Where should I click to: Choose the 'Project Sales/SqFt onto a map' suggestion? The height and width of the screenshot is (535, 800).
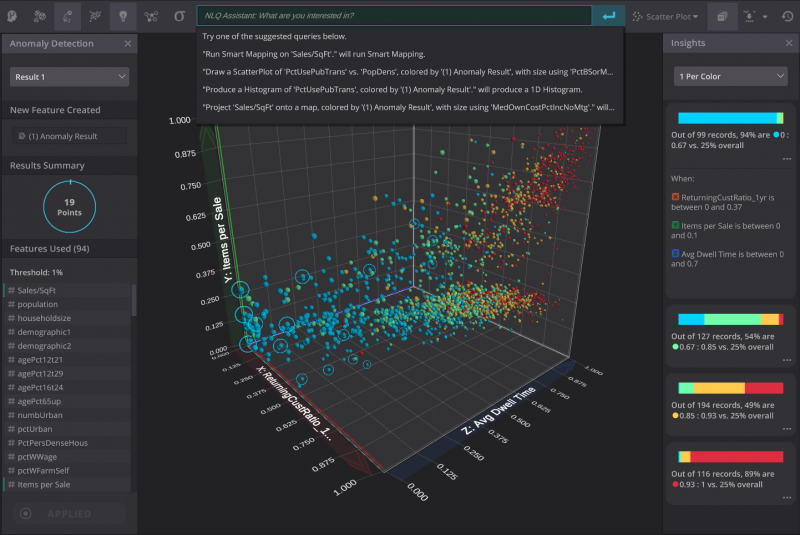(410, 108)
